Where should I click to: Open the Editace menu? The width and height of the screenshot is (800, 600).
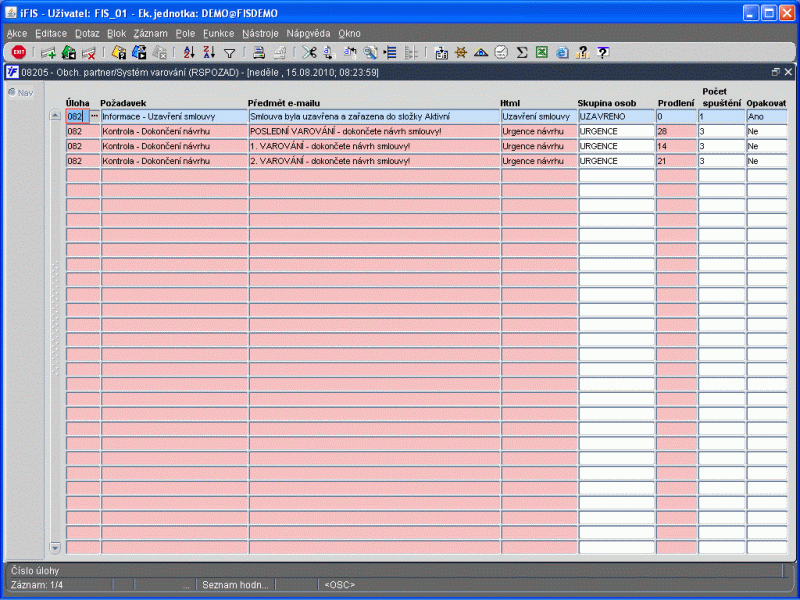coord(51,34)
